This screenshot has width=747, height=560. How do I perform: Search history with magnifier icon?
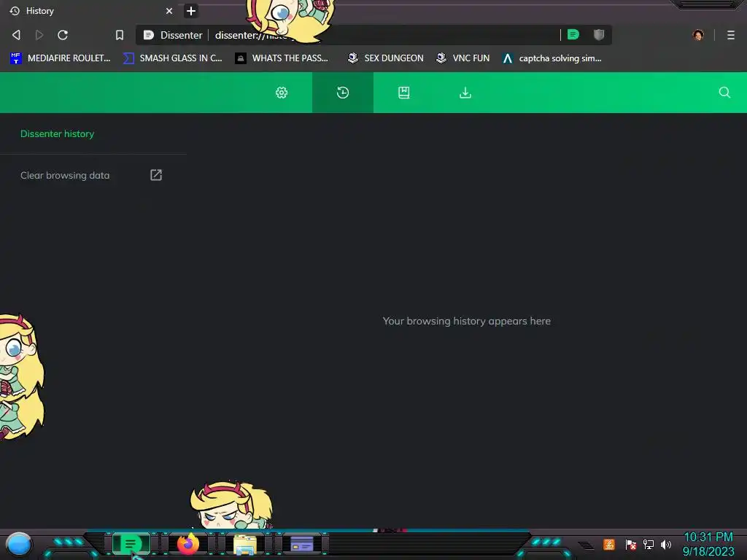[724, 93]
